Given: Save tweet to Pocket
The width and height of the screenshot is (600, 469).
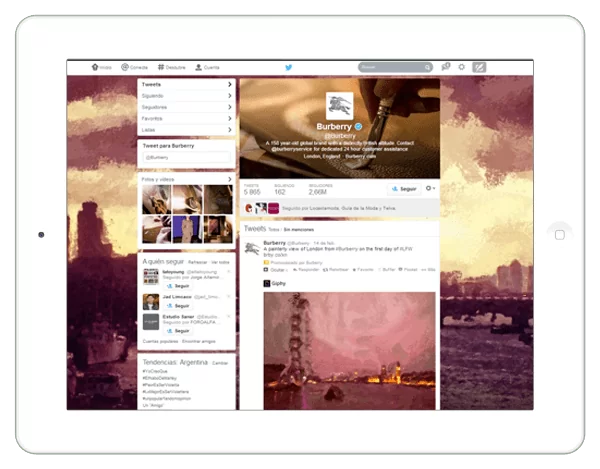Looking at the screenshot, I should click(408, 270).
